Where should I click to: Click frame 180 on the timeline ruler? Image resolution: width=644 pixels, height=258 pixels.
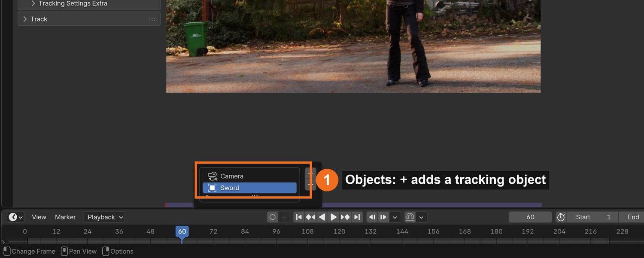(496, 231)
